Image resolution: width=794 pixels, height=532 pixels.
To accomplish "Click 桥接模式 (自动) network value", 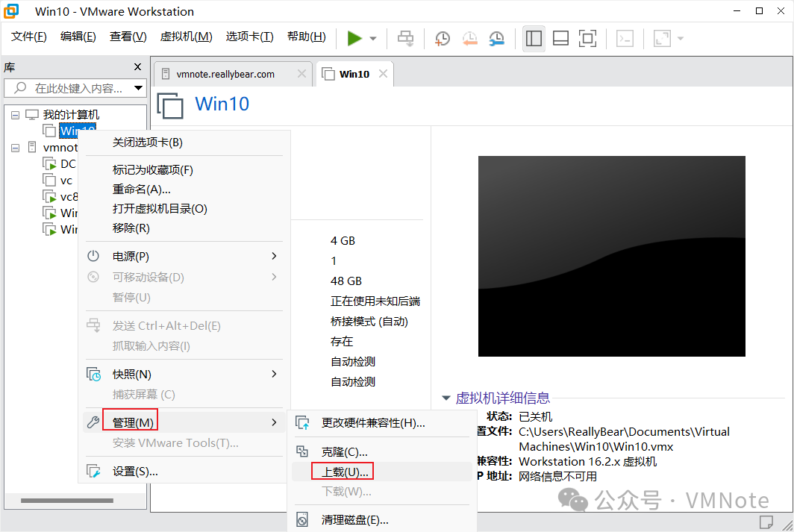I will [369, 322].
